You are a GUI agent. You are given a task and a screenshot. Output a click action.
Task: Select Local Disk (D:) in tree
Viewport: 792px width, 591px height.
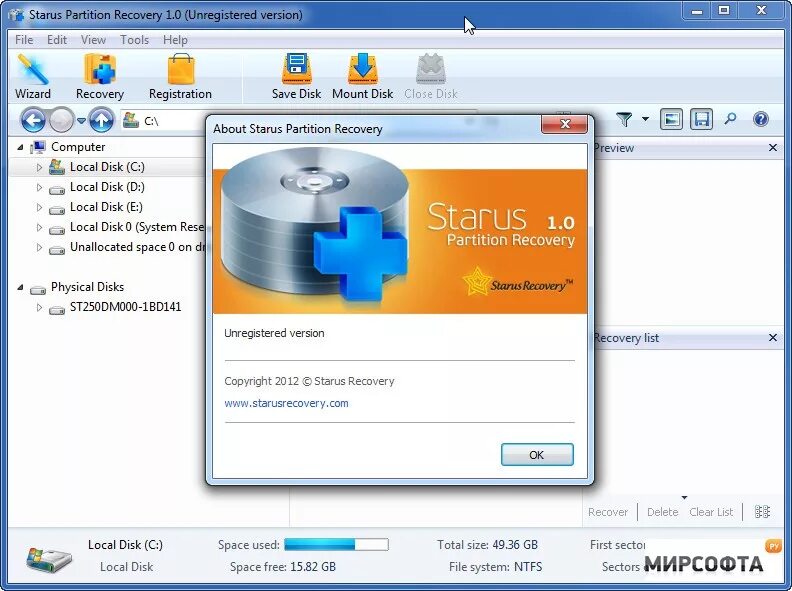pos(107,187)
